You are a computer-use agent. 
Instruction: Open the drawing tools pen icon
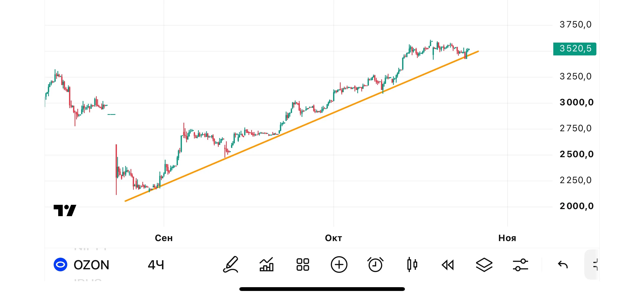(231, 265)
